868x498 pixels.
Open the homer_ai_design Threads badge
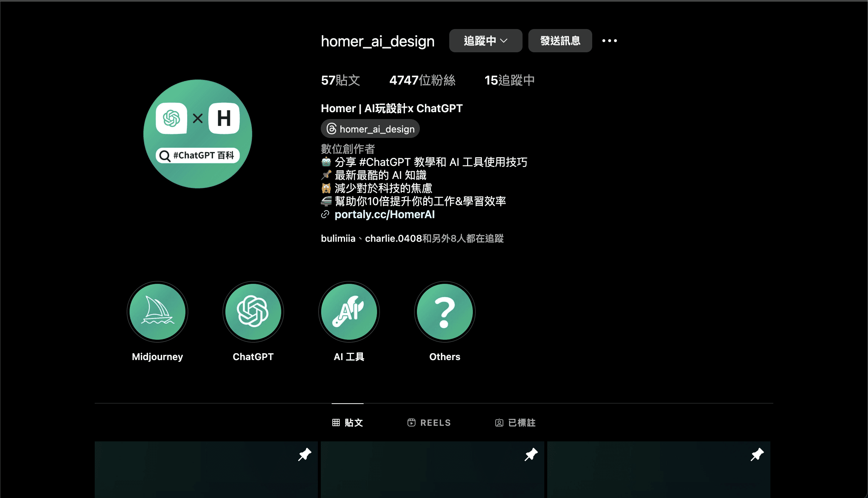pos(370,129)
